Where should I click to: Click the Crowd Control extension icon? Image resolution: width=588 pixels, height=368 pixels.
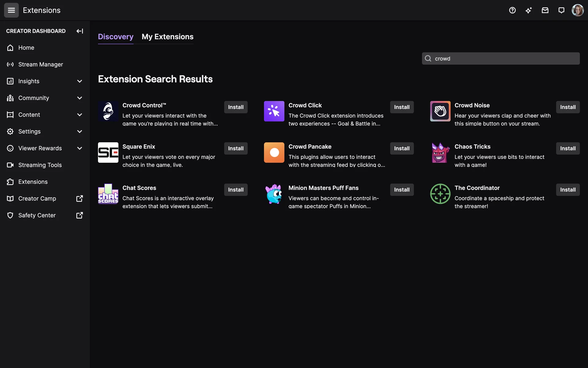pos(108,111)
